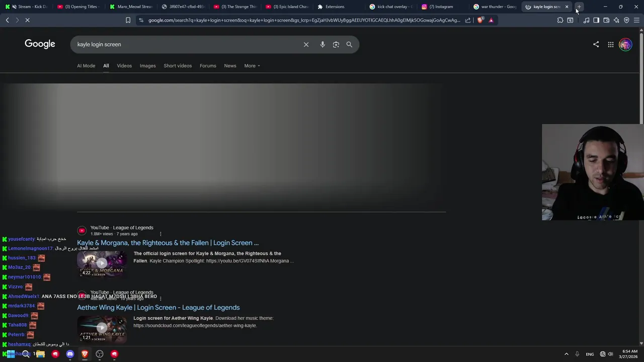Play the Aether Wing Kayle video thumbnail
Image resolution: width=644 pixels, height=362 pixels.
coord(102,328)
